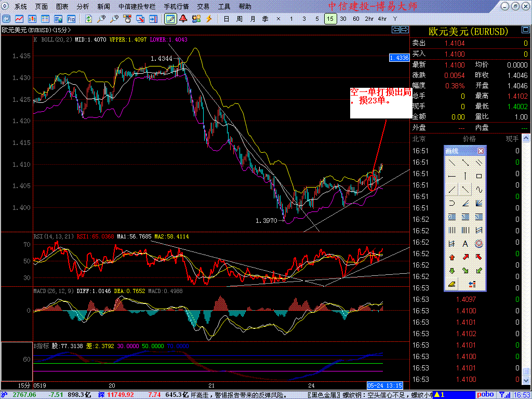Click the MACD(26,12,9) indicator label
Viewport: 532px width, 399px height.
54,291
